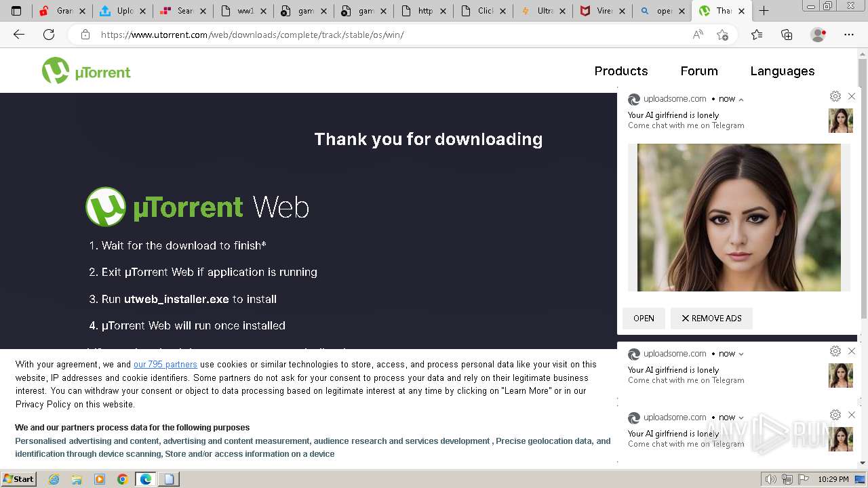Click avatar thumbnail in second notification
This screenshot has height=488, width=868.
pyautogui.click(x=841, y=375)
